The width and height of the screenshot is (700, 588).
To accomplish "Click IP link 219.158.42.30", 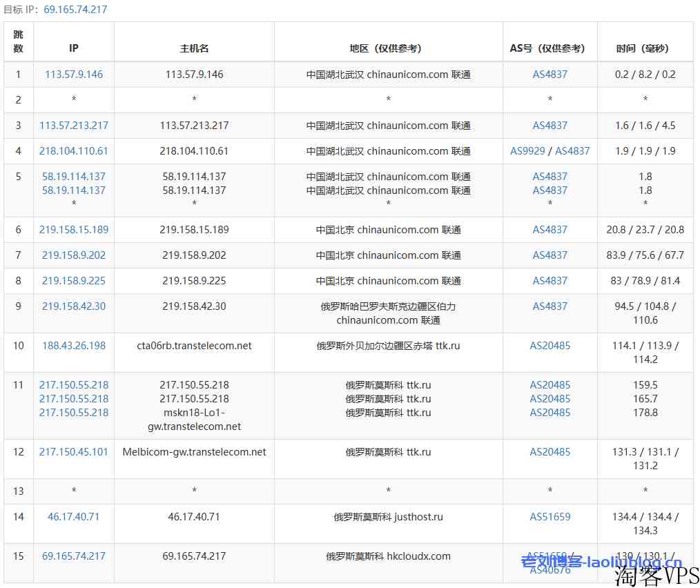I will pyautogui.click(x=74, y=306).
